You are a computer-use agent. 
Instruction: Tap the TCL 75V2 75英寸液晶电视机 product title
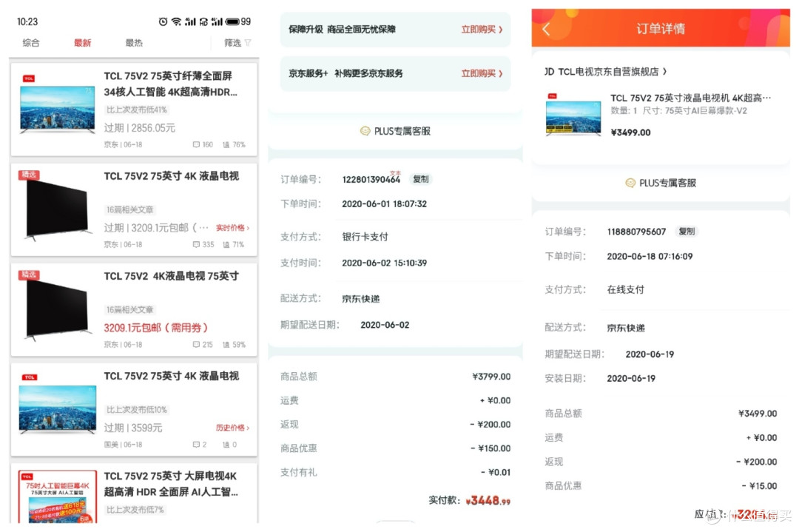[x=690, y=98]
